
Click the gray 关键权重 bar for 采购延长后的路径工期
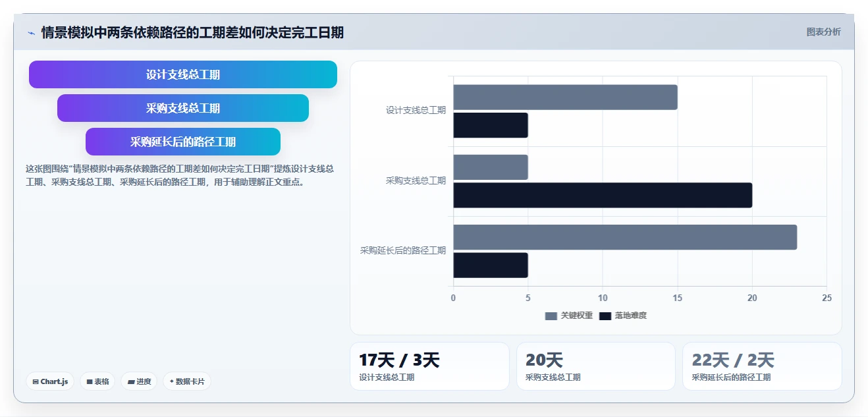point(625,237)
